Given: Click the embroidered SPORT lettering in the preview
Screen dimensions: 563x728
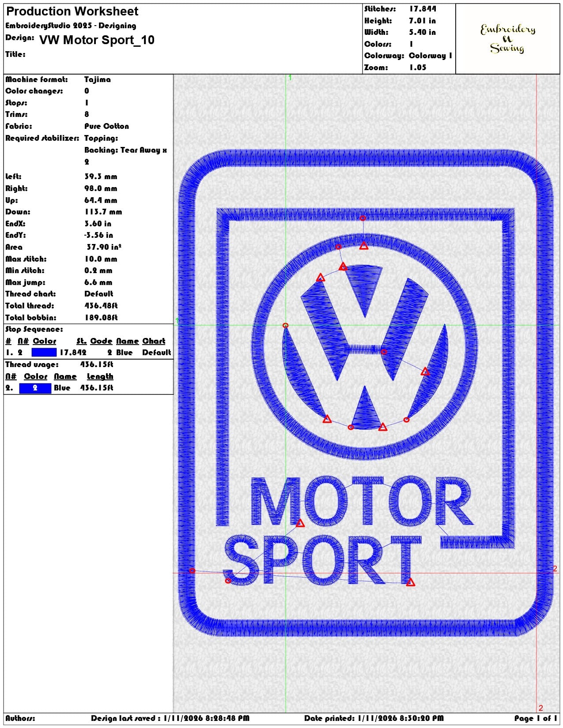Looking at the screenshot, I should point(322,560).
